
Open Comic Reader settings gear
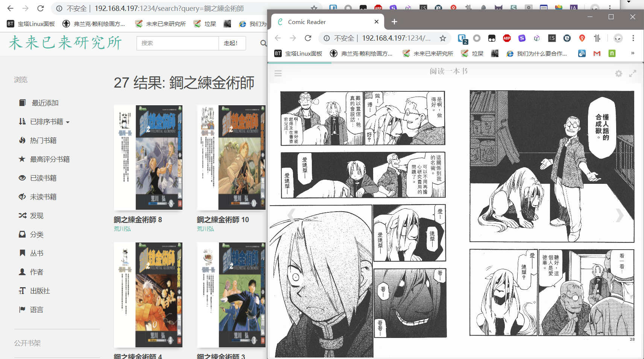[x=618, y=73]
